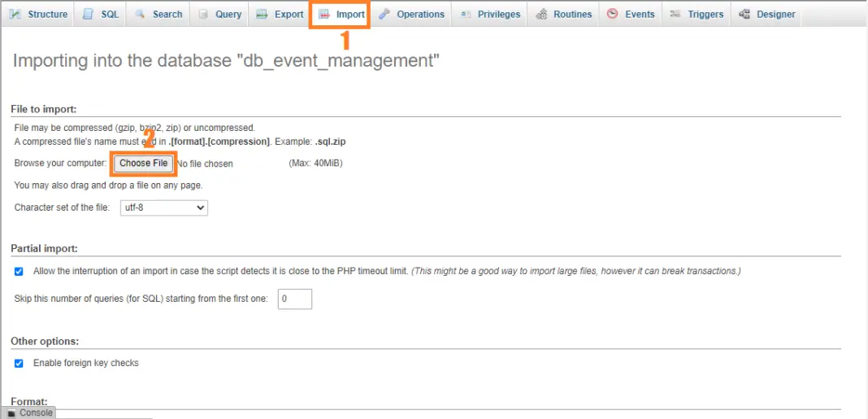This screenshot has height=419, width=868.
Task: Switch to the Routines tab
Action: 572,14
